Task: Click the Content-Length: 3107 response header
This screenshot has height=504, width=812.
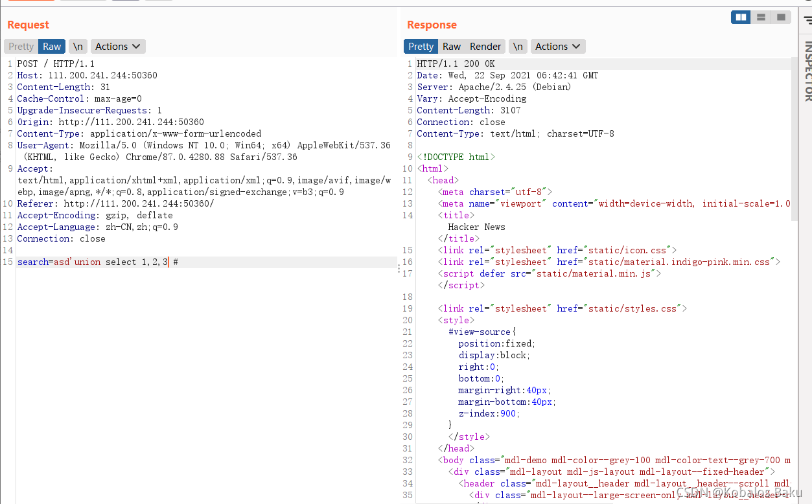Action: 469,110
